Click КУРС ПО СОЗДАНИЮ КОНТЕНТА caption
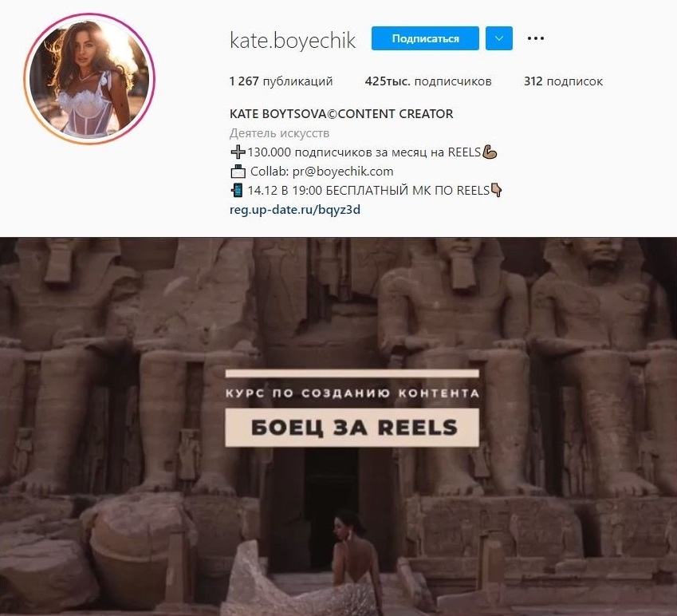677x616 pixels. [x=352, y=393]
